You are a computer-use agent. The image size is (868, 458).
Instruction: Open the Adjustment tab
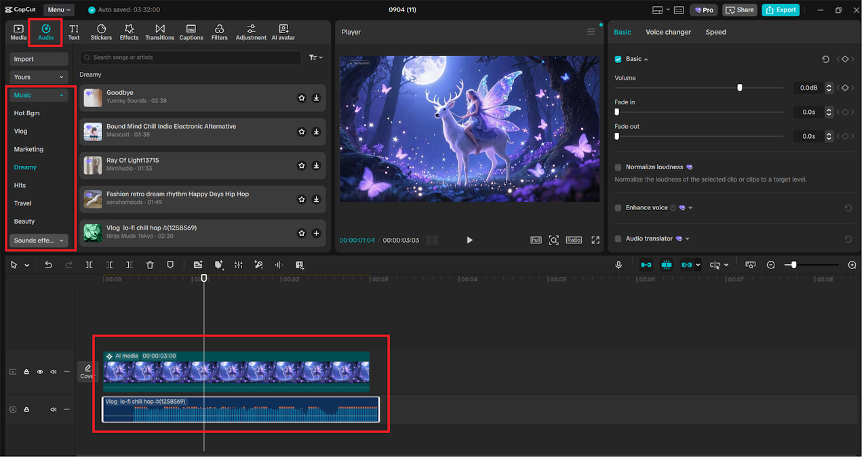[251, 32]
